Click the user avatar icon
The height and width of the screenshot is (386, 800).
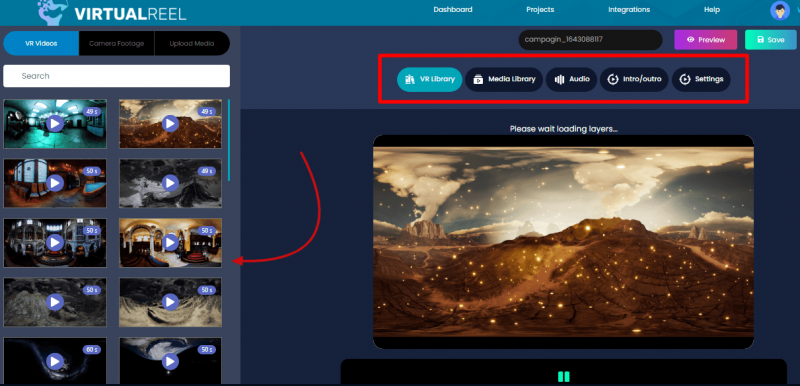(x=780, y=10)
